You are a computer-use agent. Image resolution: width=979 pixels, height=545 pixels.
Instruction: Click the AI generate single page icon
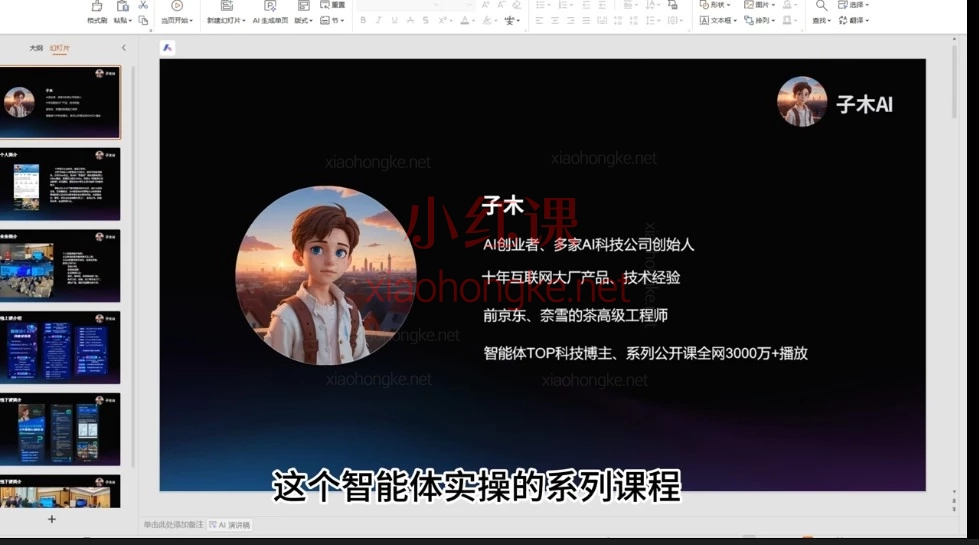click(x=270, y=6)
